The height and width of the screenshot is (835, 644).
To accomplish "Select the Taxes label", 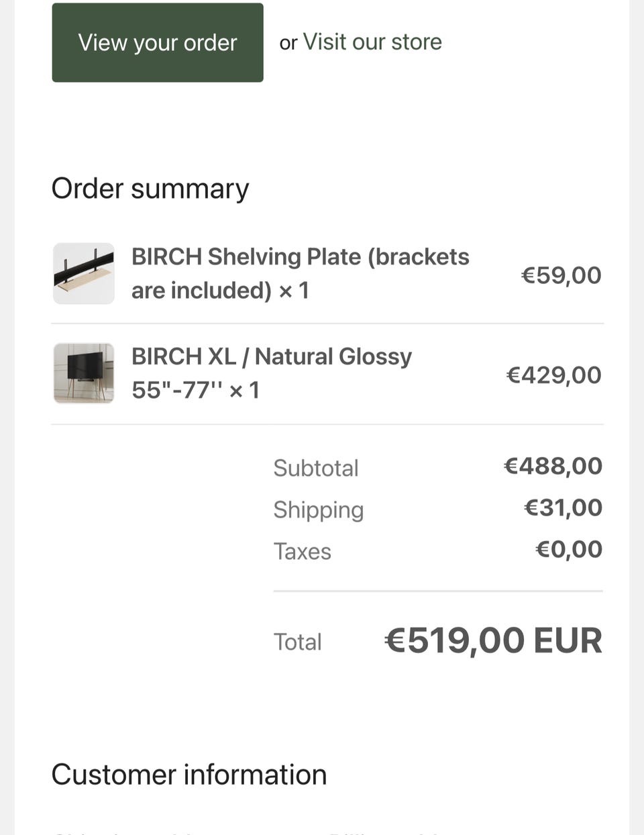I will (303, 551).
